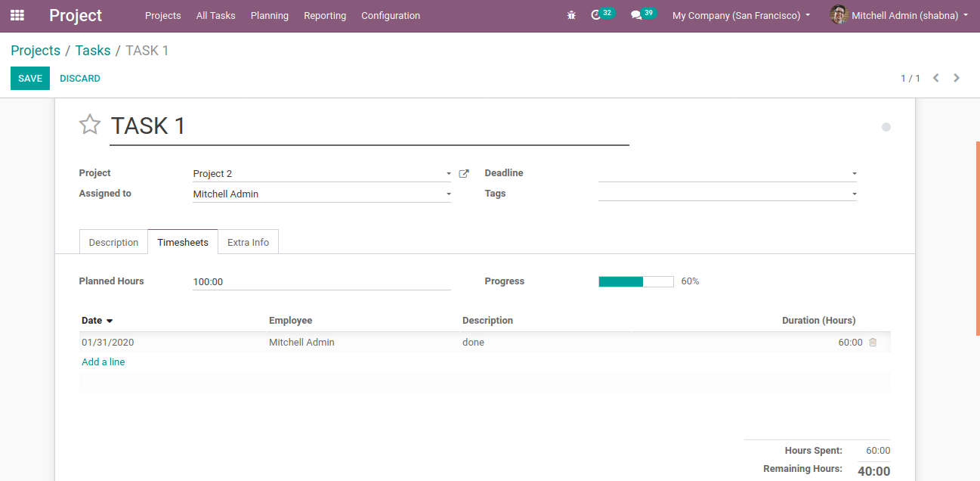Click Mitchell Admin avatar picture
Screen dimensions: 980x481
click(x=839, y=15)
